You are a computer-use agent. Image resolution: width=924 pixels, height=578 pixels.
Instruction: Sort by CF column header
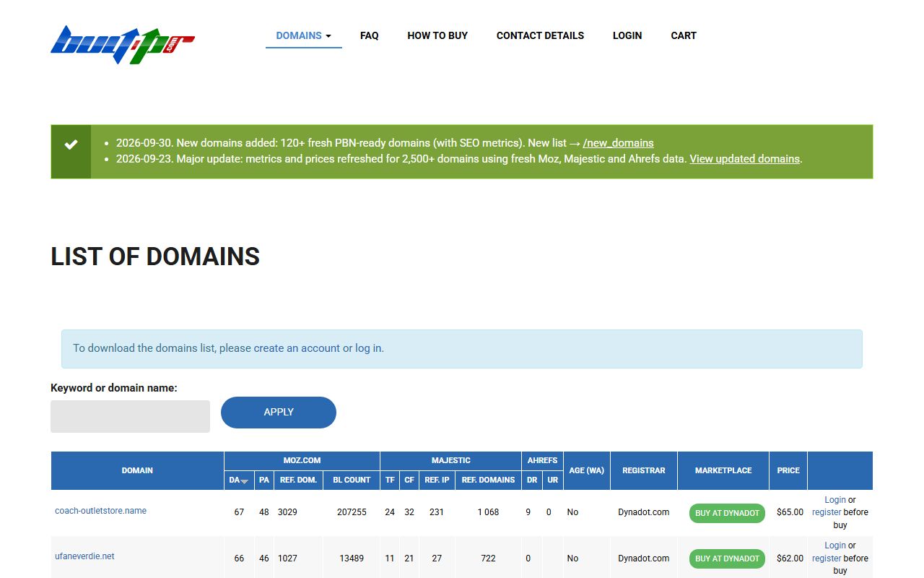pyautogui.click(x=409, y=480)
